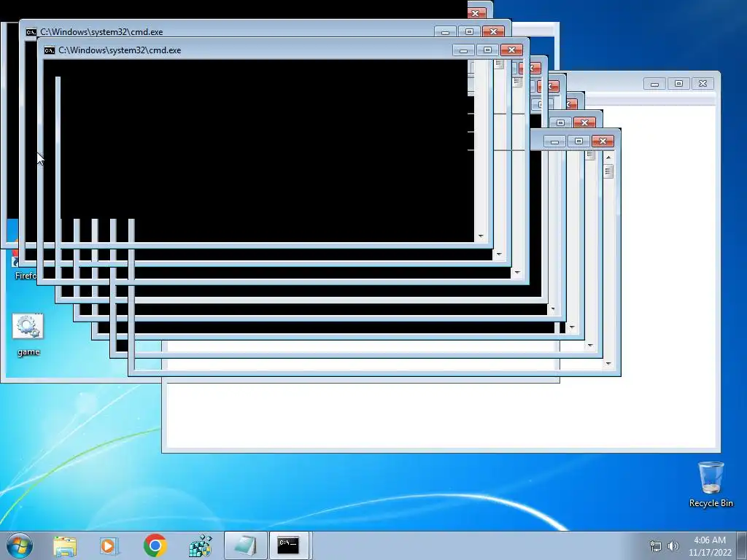The width and height of the screenshot is (747, 560).
Task: Click scrollbar thumb of lowest cascaded window
Action: (608, 171)
